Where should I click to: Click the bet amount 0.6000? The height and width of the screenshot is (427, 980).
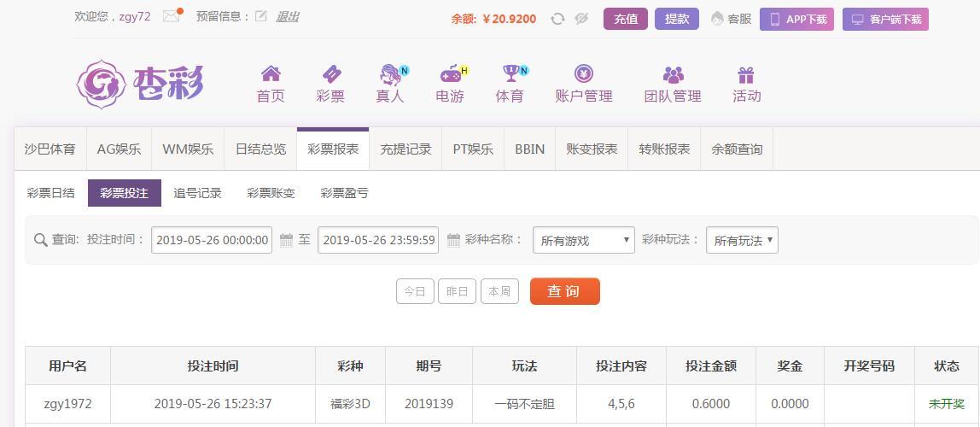(711, 404)
